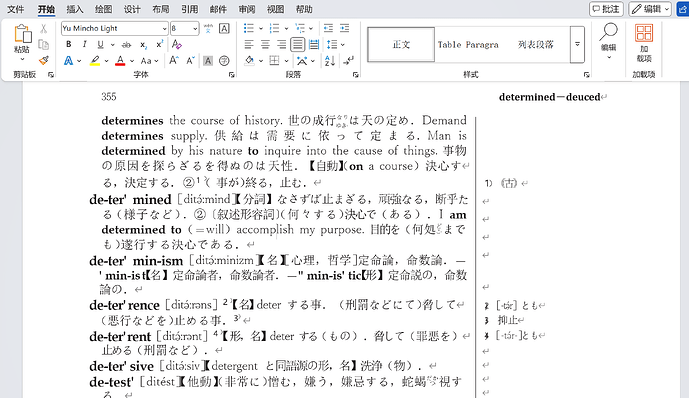The height and width of the screenshot is (398, 689).
Task: Clear all formatting with the eraser A icon
Action: click(x=177, y=44)
